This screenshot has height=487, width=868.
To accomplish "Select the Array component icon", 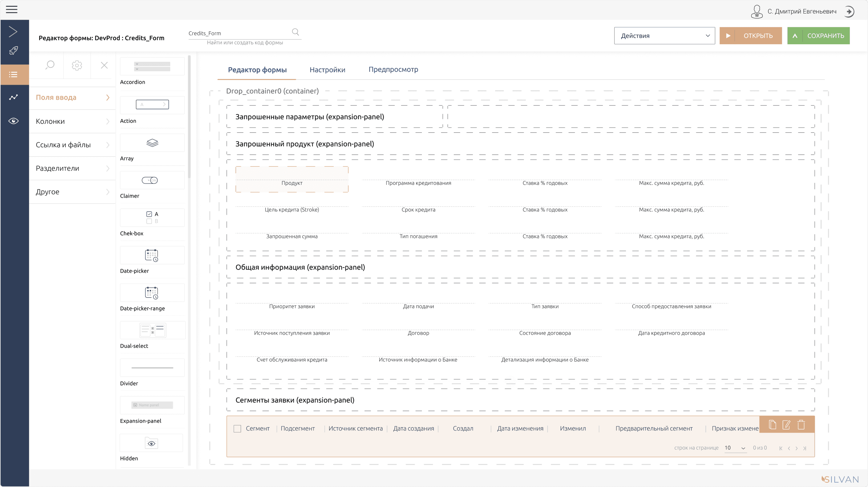I will click(x=152, y=143).
